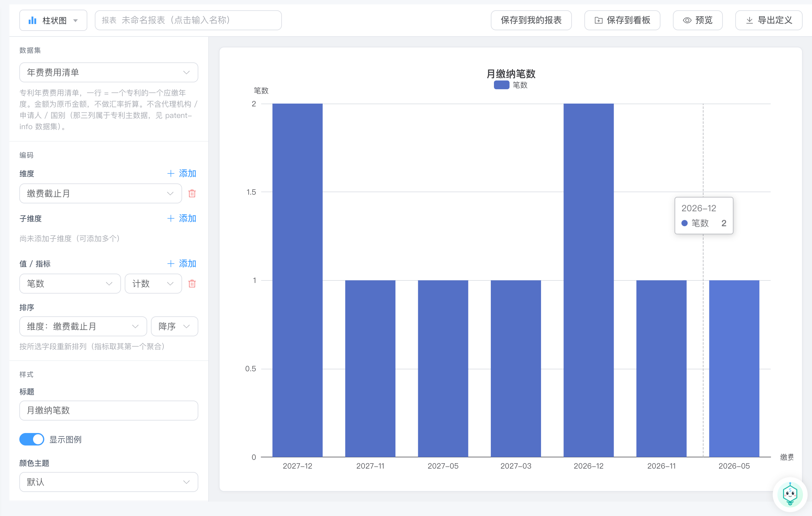This screenshot has width=812, height=516.
Task: Click 导出定义 export button
Action: (769, 20)
